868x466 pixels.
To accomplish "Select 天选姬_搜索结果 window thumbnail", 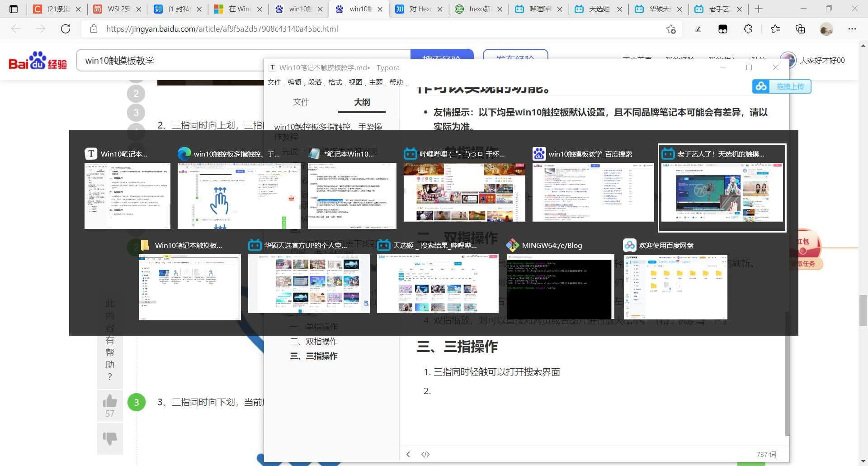I will pyautogui.click(x=438, y=276).
